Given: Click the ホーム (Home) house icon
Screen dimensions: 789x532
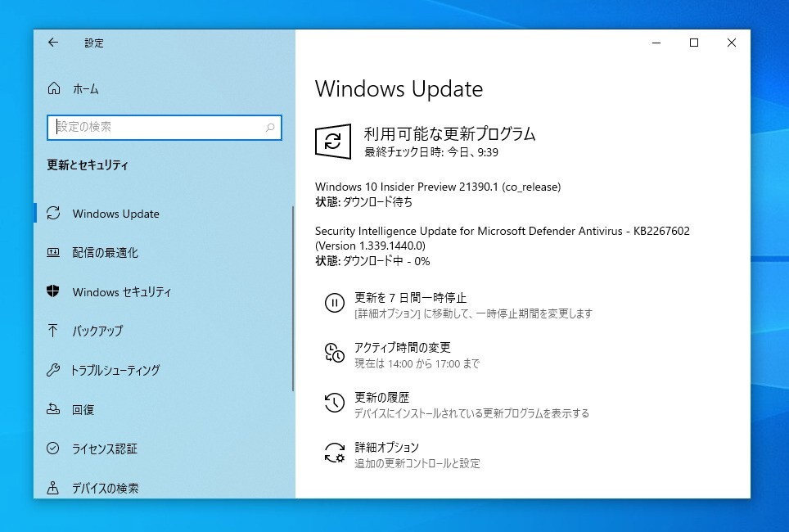Looking at the screenshot, I should coord(56,88).
